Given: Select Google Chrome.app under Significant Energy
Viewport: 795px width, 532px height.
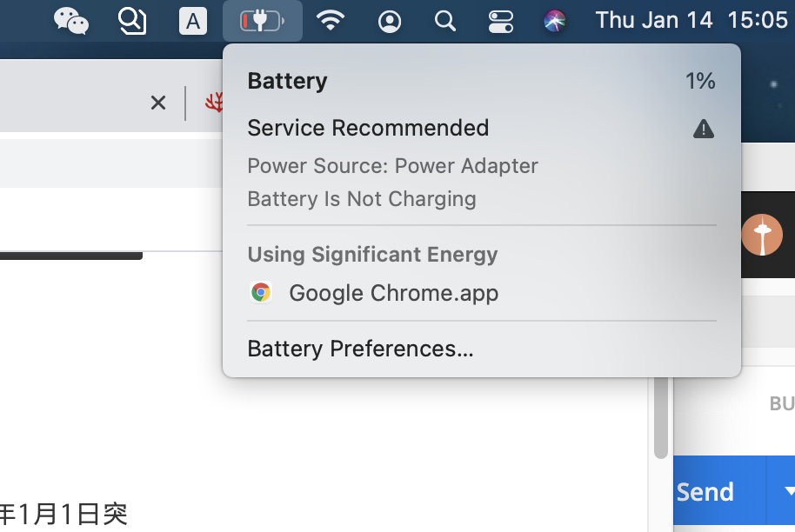Looking at the screenshot, I should click(393, 293).
